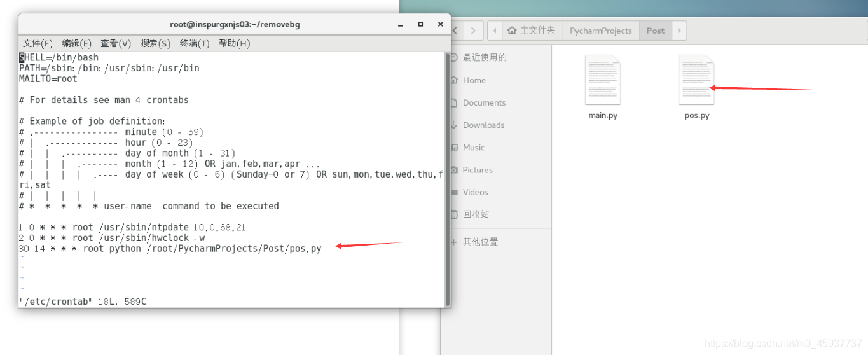
Task: Open the 文件(F) menu in terminal
Action: [38, 43]
